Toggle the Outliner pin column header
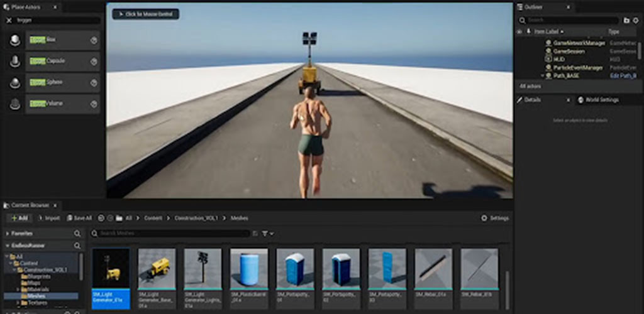The width and height of the screenshot is (644, 314). 528,31
